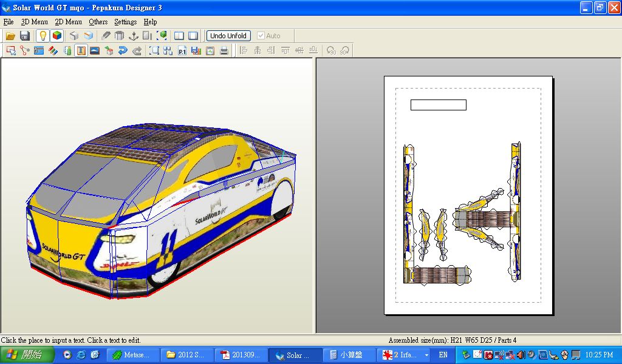
Task: Click the anchor axis orientation icon
Action: 134,36
